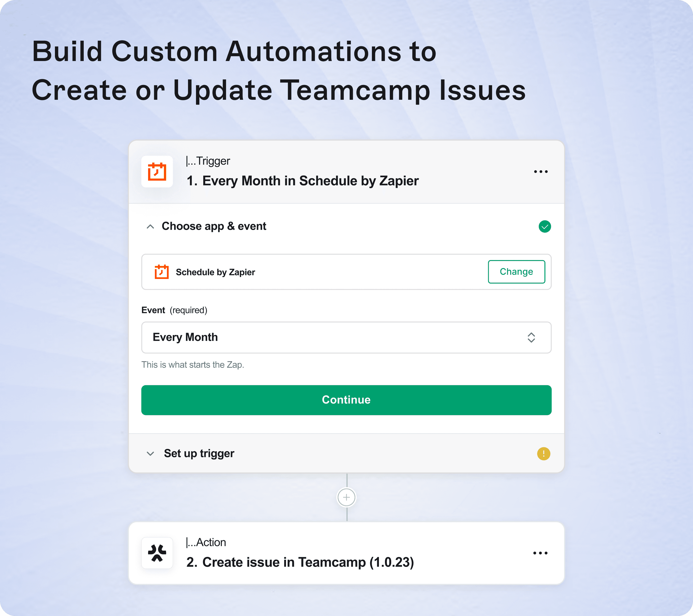This screenshot has height=616, width=693.
Task: Click the Event required input field
Action: [x=346, y=337]
